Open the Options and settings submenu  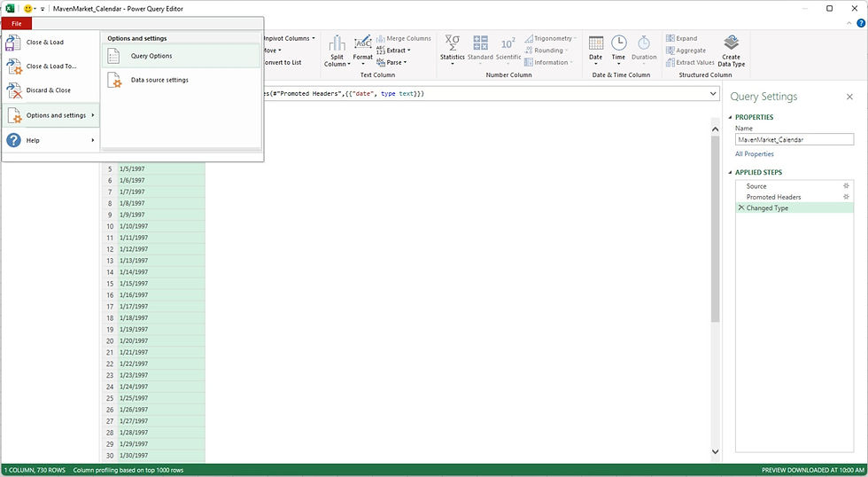pos(51,115)
